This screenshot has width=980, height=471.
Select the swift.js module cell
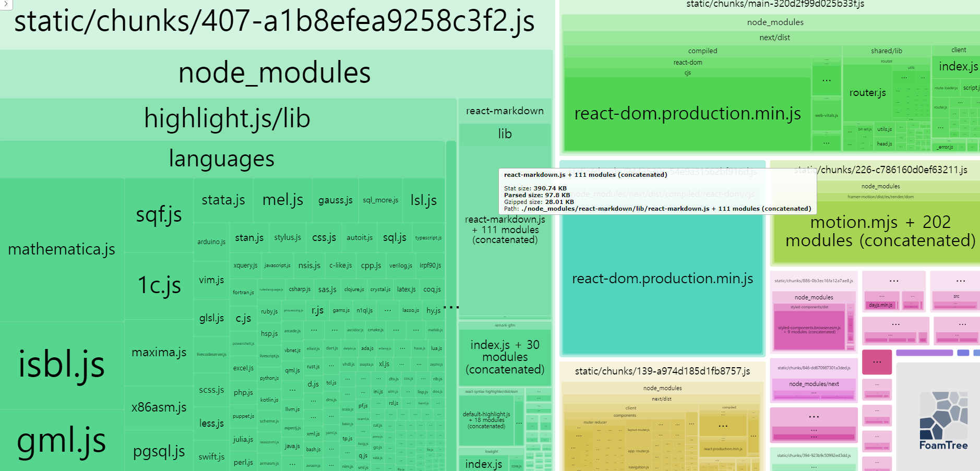[211, 457]
